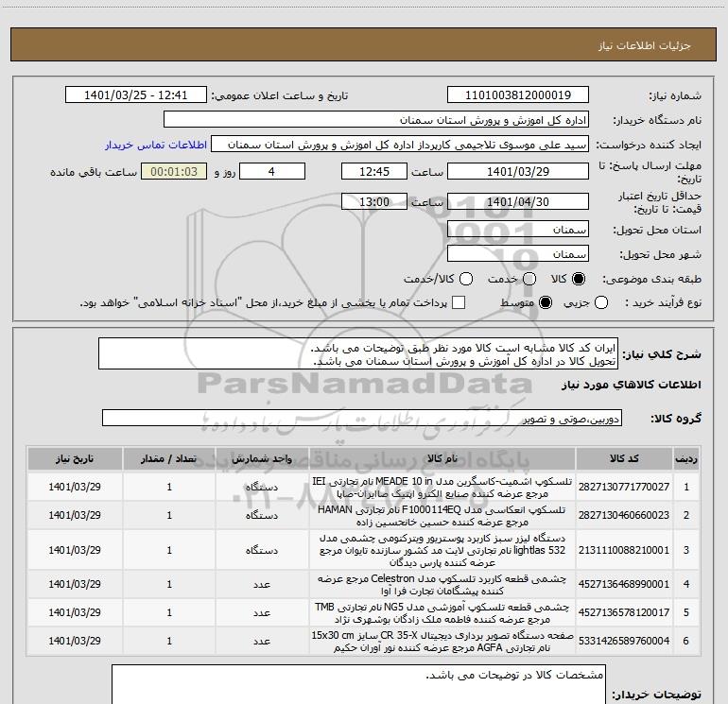
Task: Click the need date in row 1
Action: (x=75, y=487)
